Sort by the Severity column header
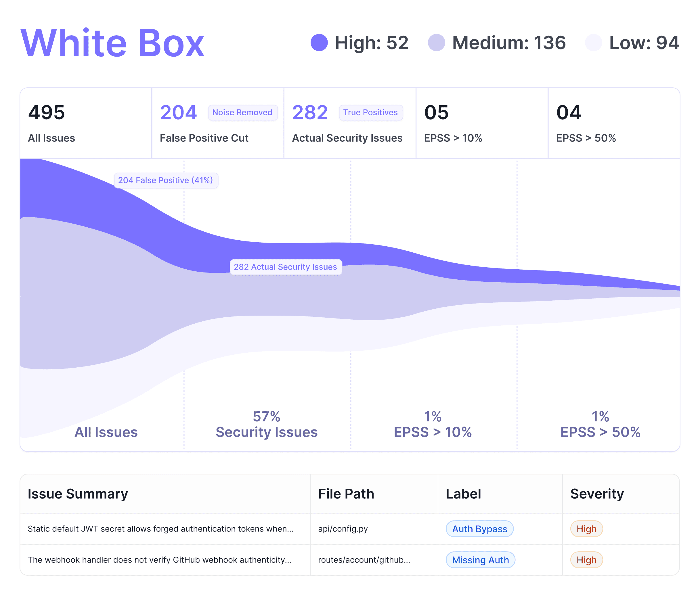700x595 pixels. tap(597, 494)
